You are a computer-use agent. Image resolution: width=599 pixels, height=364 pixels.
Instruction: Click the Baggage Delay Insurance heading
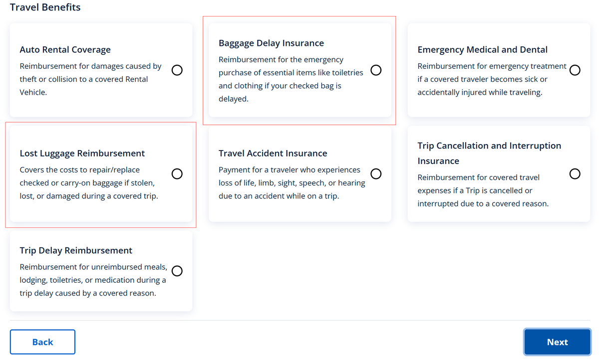coord(271,43)
